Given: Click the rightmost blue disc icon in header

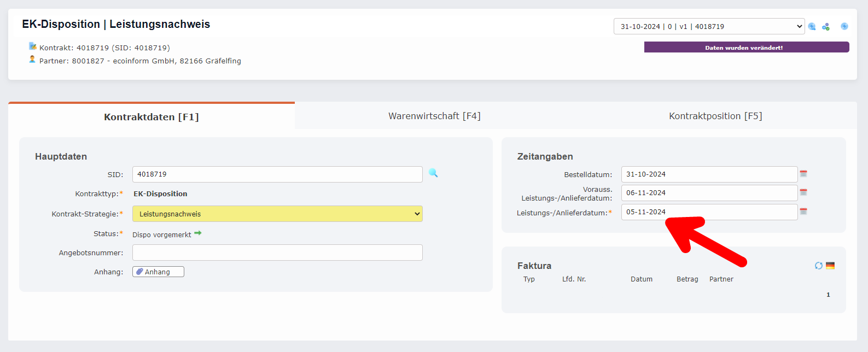Looking at the screenshot, I should 844,26.
